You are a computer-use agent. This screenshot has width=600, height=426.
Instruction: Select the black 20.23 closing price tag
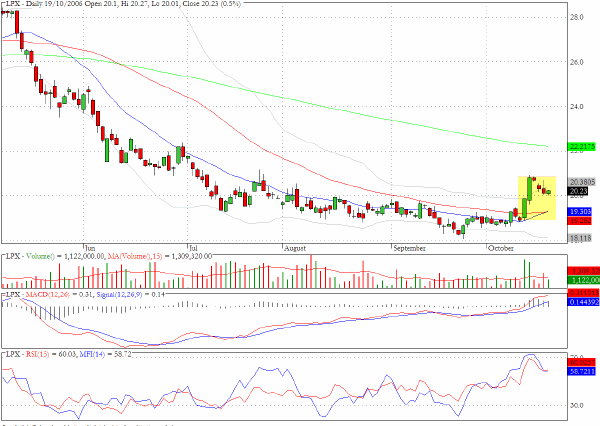tap(578, 191)
